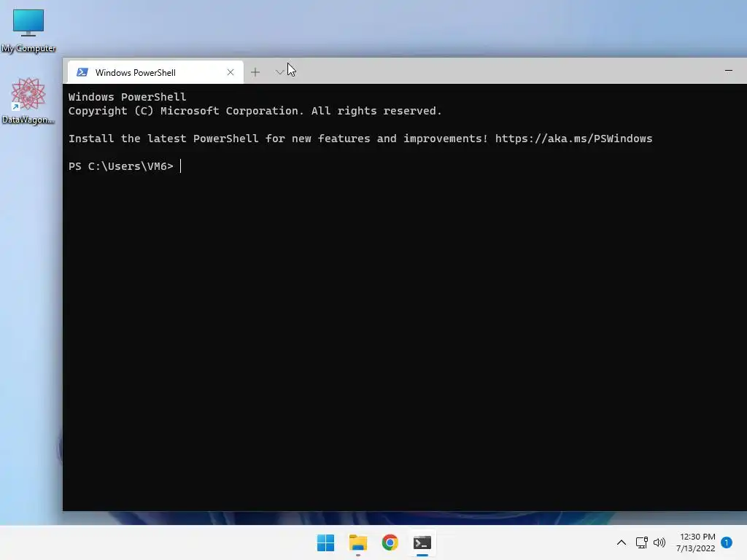
Task: Close the Windows PowerShell tab
Action: (x=231, y=72)
